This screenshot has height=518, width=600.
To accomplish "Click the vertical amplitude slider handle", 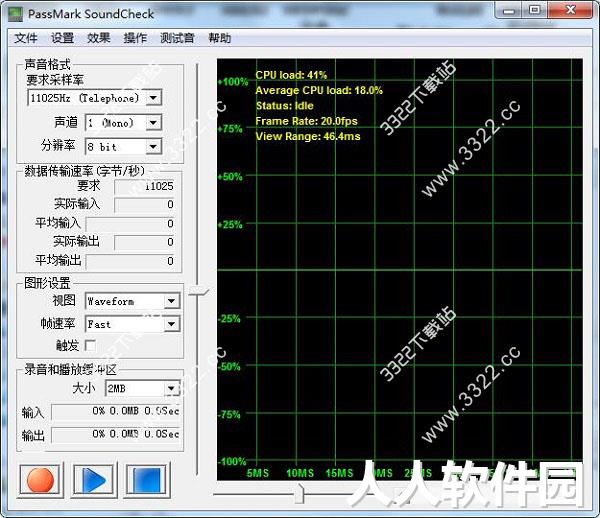I will pos(198,292).
